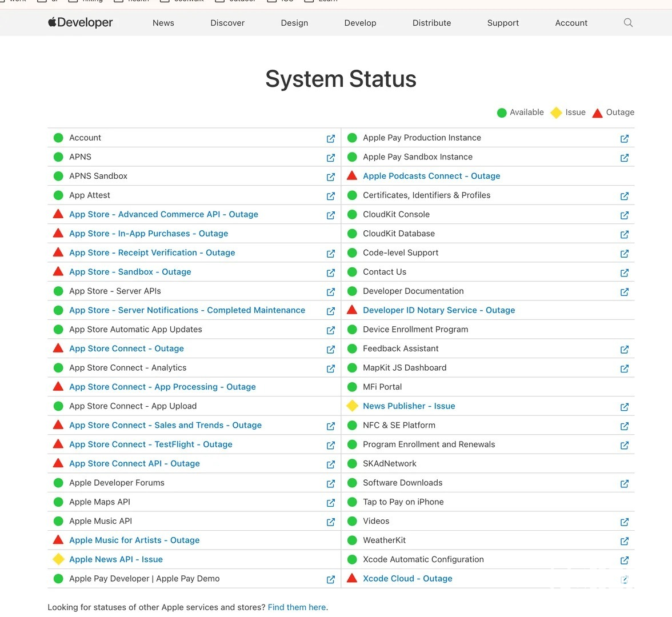
Task: Select Distribute in the navigation bar
Action: 431,23
